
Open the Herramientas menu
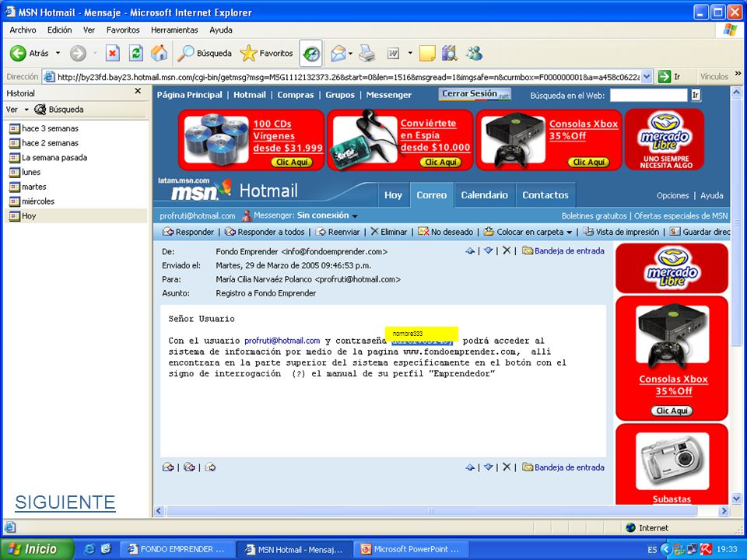pos(174,30)
